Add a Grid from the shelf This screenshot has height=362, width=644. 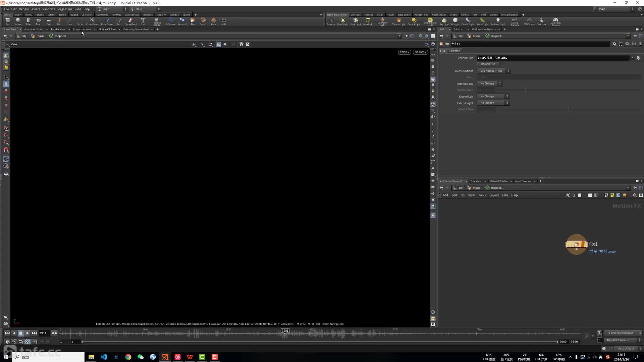49,21
